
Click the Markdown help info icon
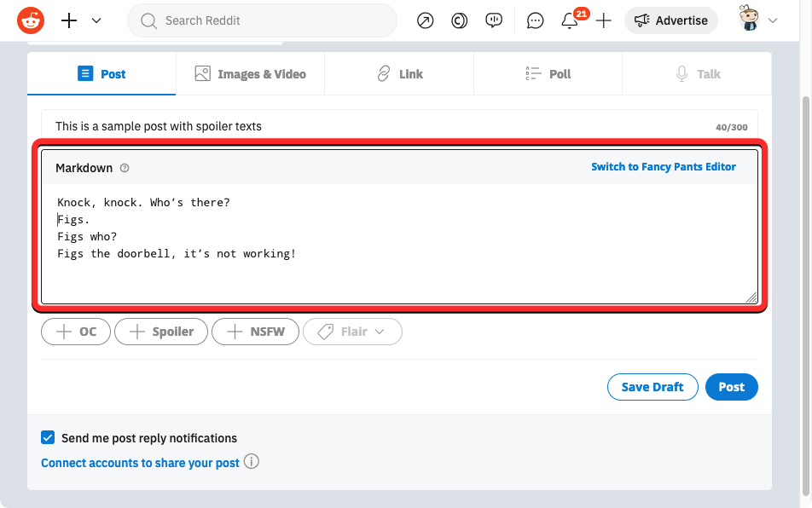click(x=125, y=169)
